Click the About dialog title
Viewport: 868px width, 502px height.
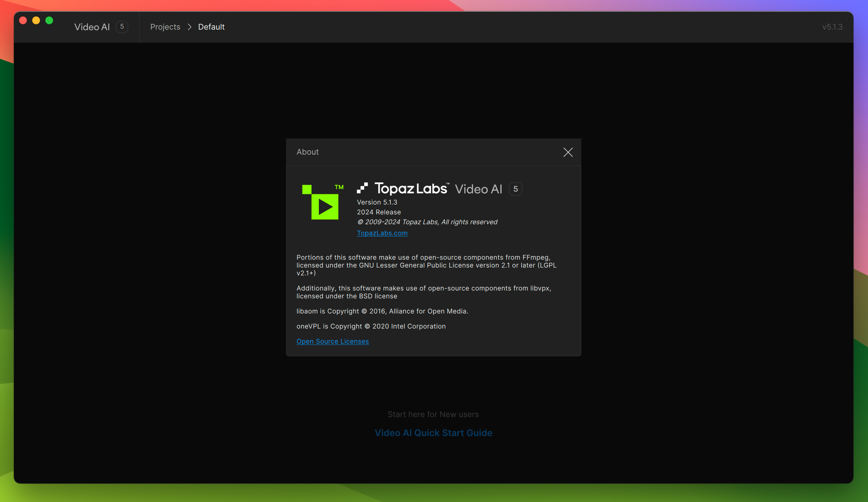coord(307,152)
